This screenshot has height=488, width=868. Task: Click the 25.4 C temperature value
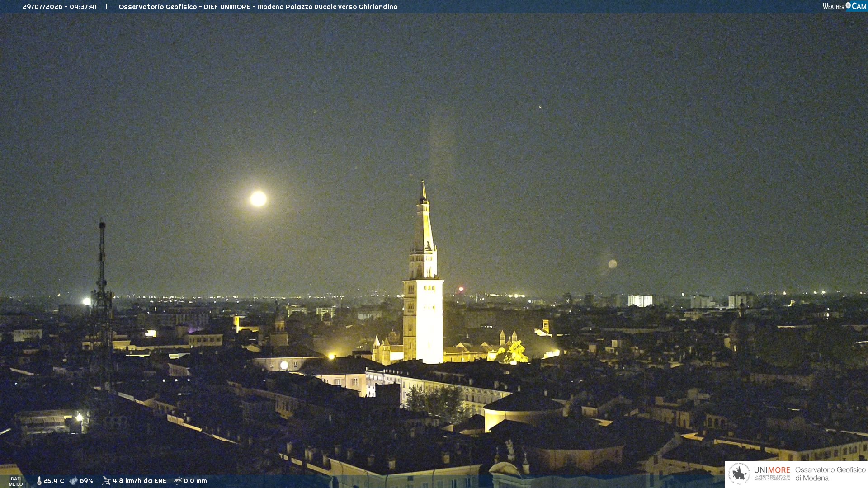[x=54, y=481]
